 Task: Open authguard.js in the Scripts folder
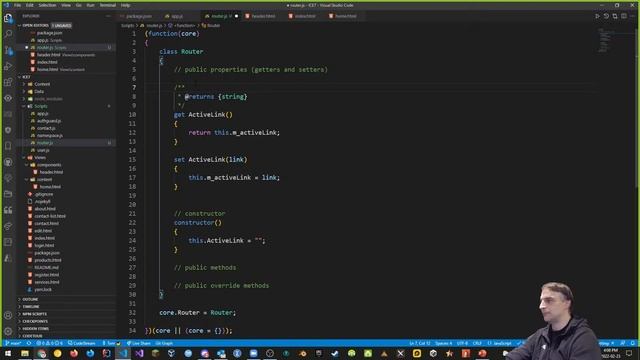[x=49, y=121]
